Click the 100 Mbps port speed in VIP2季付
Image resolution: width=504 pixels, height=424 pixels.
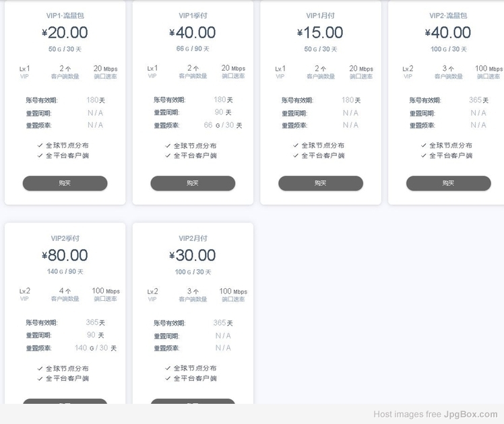tap(106, 291)
